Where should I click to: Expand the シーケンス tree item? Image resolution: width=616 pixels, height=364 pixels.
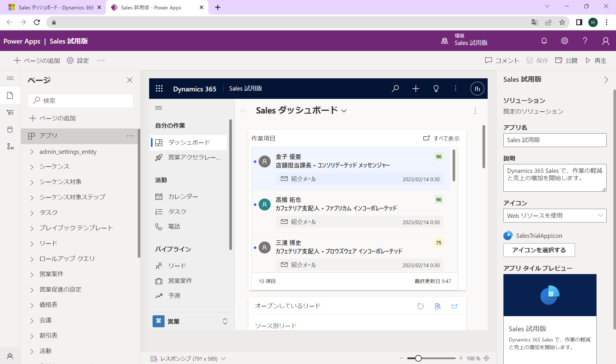[32, 167]
